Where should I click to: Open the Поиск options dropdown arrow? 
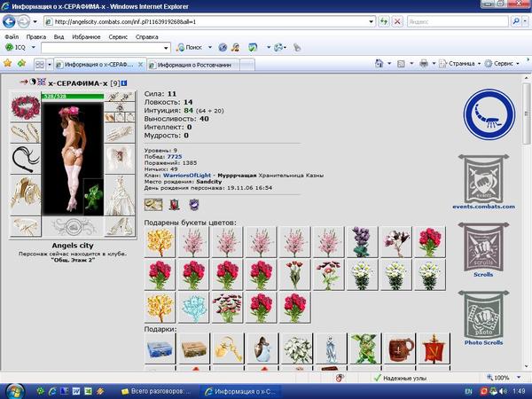[x=209, y=48]
